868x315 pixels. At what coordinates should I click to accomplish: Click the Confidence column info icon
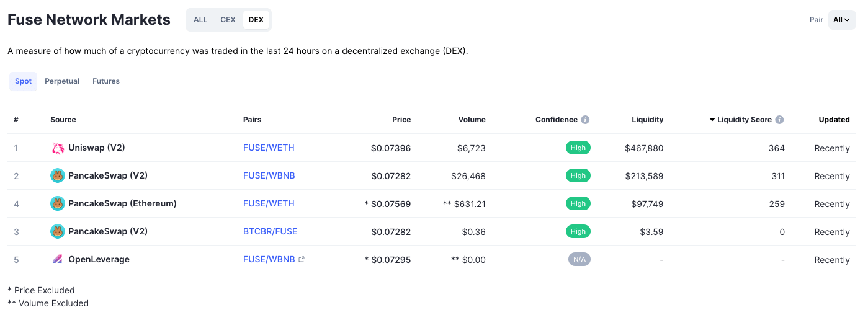pos(585,120)
